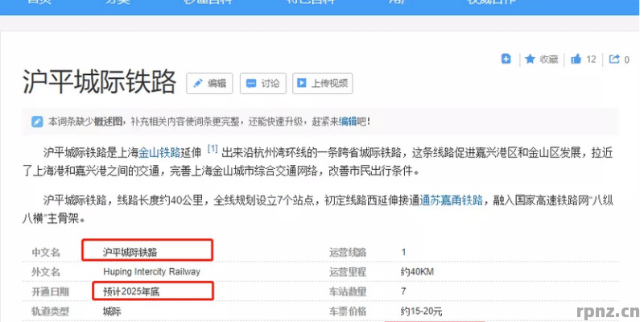Image resolution: width=644 pixels, height=322 pixels.
Task: Open the 讨论 discussion button
Action: (x=263, y=84)
